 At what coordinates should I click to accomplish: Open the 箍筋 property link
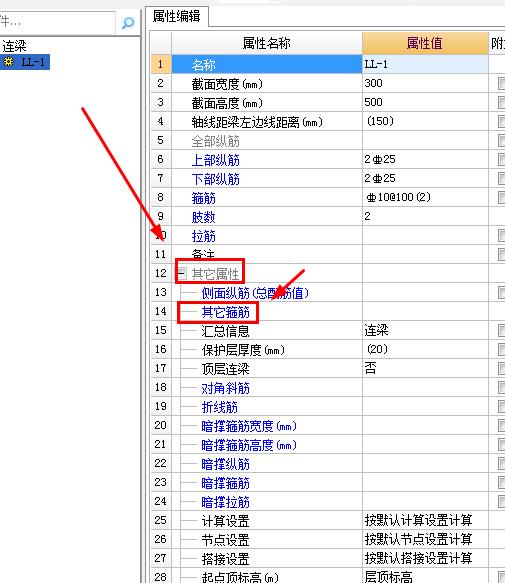[x=203, y=198]
